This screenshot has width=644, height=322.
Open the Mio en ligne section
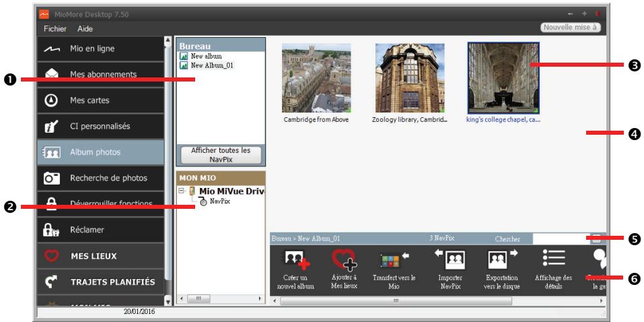[101, 49]
